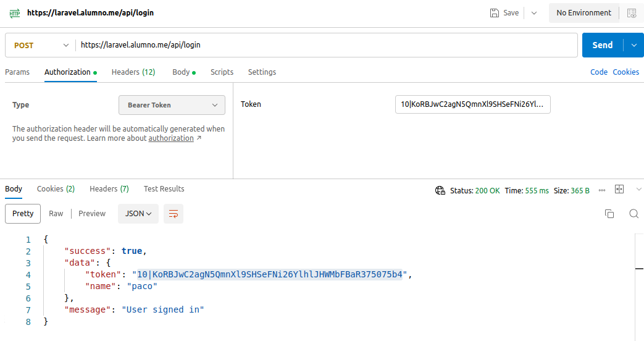644x341 pixels.
Task: Expand the Save options arrow
Action: coord(534,13)
